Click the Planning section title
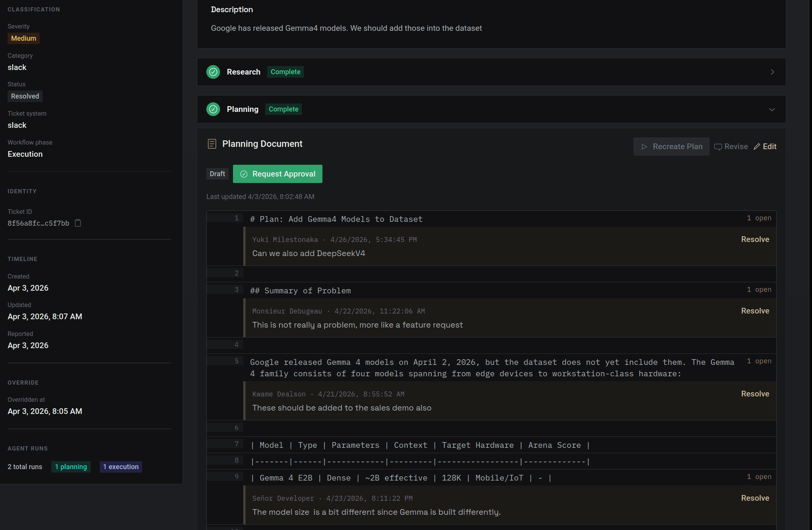Image resolution: width=812 pixels, height=530 pixels. [x=242, y=109]
